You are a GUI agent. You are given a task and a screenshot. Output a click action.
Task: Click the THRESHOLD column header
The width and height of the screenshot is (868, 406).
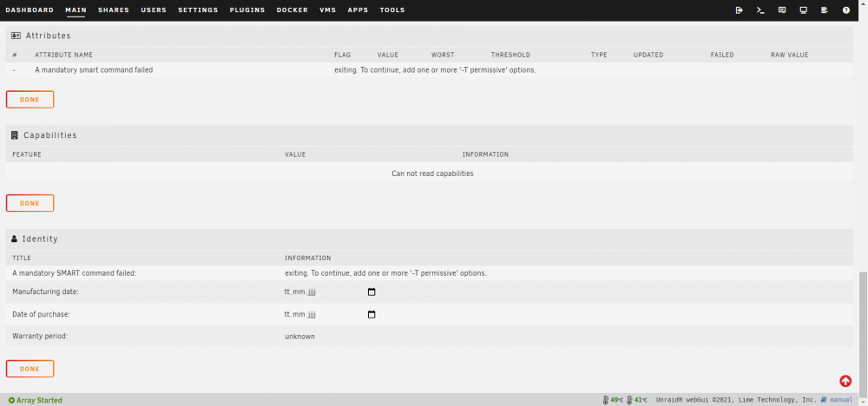[x=510, y=55]
